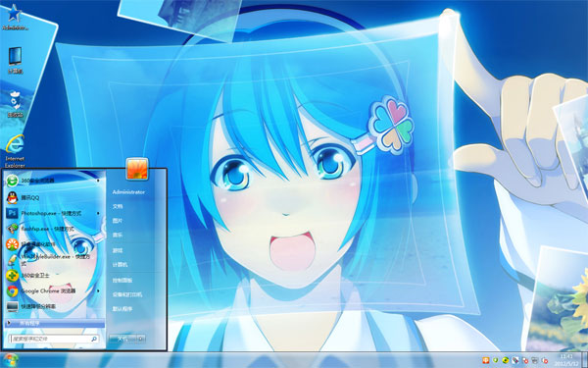This screenshot has height=368, width=588.
Task: Open the Recycle Bin desktop icon
Action: coord(15,104)
